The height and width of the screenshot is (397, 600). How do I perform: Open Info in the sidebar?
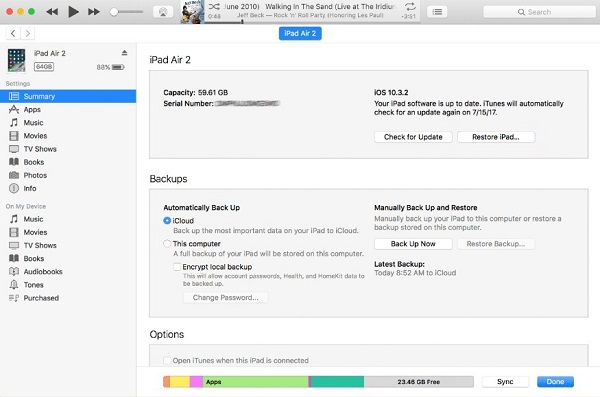coord(68,188)
